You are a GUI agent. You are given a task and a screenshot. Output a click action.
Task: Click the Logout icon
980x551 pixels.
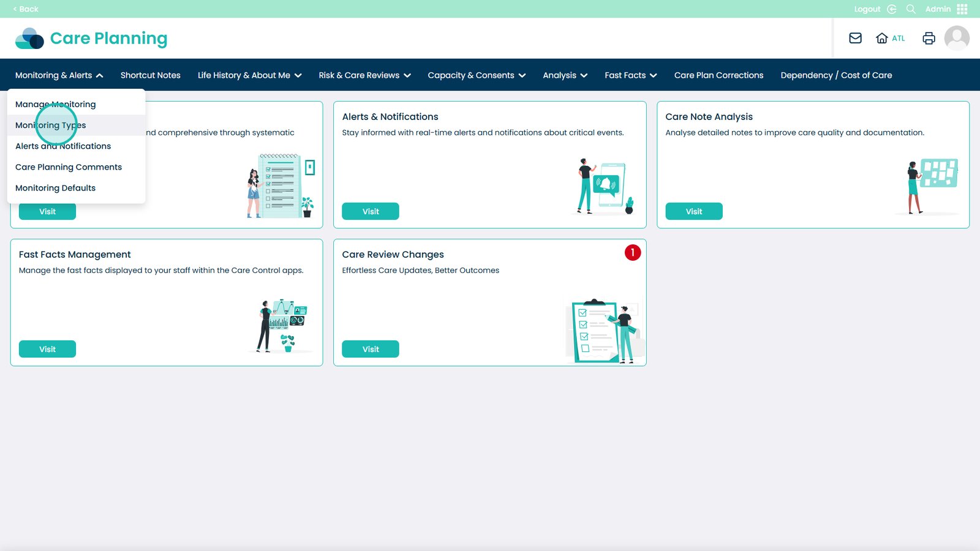click(x=891, y=9)
